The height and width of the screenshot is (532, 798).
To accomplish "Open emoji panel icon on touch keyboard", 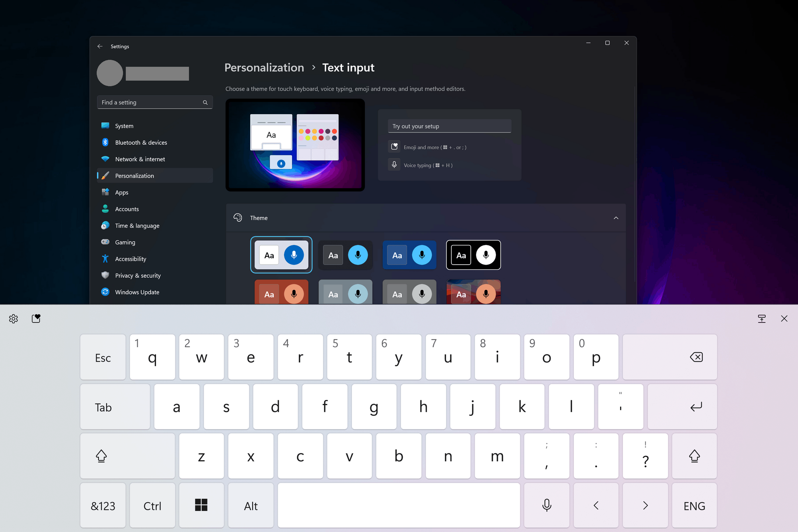I will (36, 318).
